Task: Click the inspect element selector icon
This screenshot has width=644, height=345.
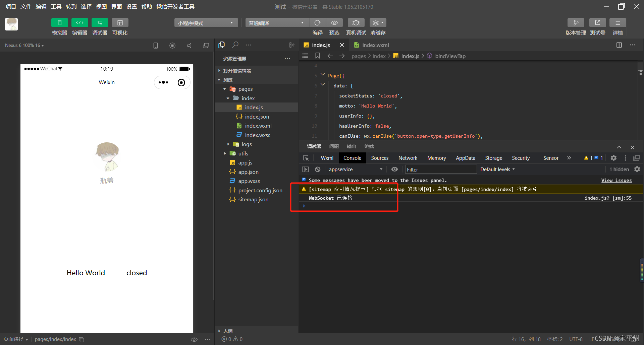Action: (x=306, y=158)
